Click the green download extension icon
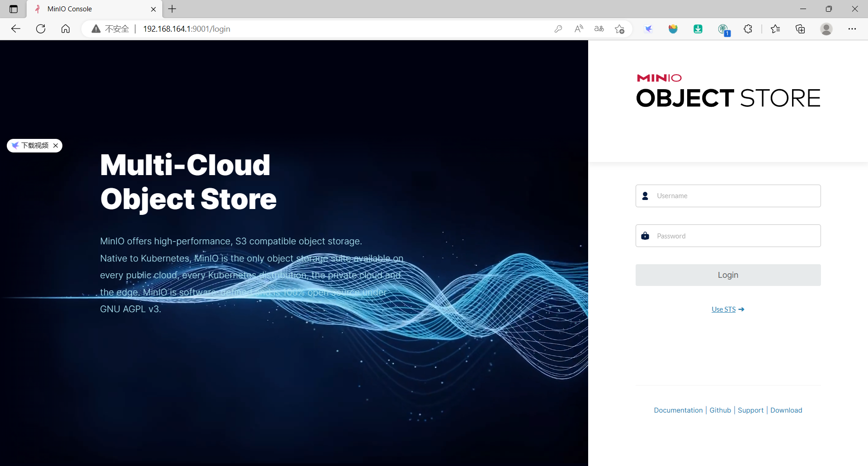 [x=698, y=29]
